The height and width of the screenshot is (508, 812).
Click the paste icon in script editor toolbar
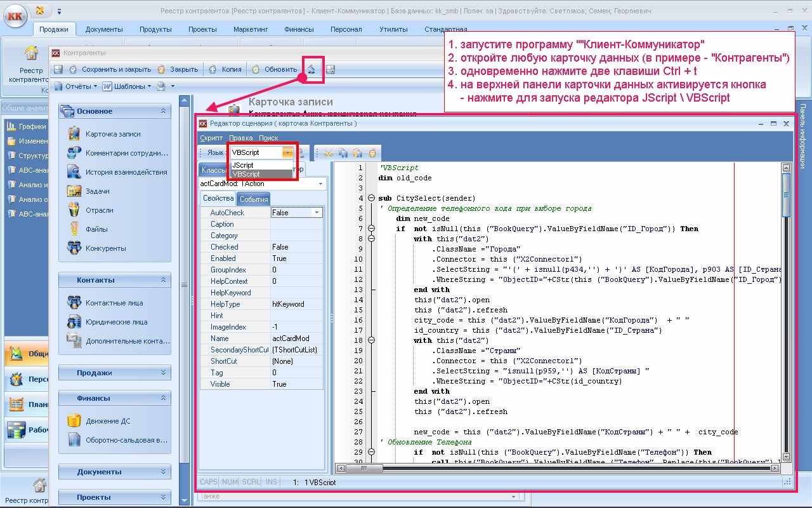(358, 153)
